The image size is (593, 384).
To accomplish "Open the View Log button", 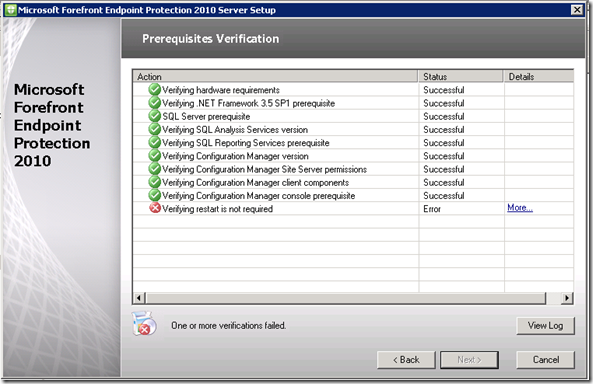I will 545,325.
